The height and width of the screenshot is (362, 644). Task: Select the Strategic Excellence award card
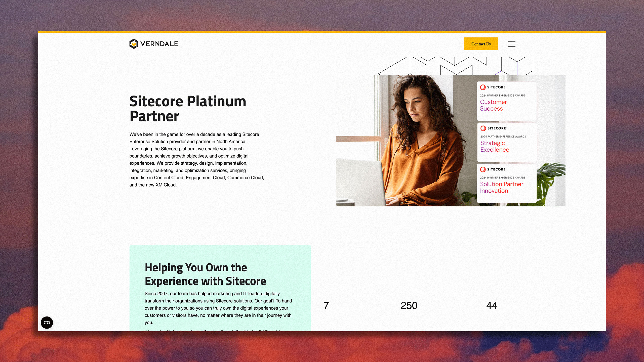click(507, 142)
